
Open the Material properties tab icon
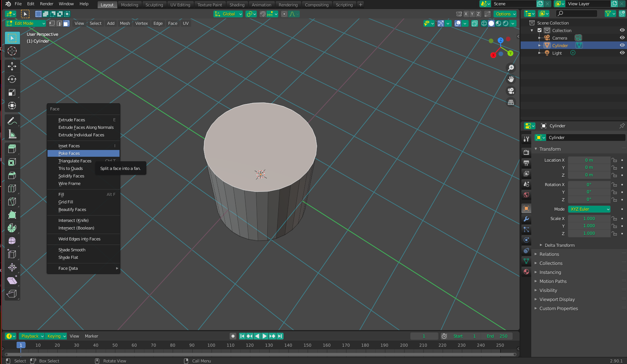(526, 272)
